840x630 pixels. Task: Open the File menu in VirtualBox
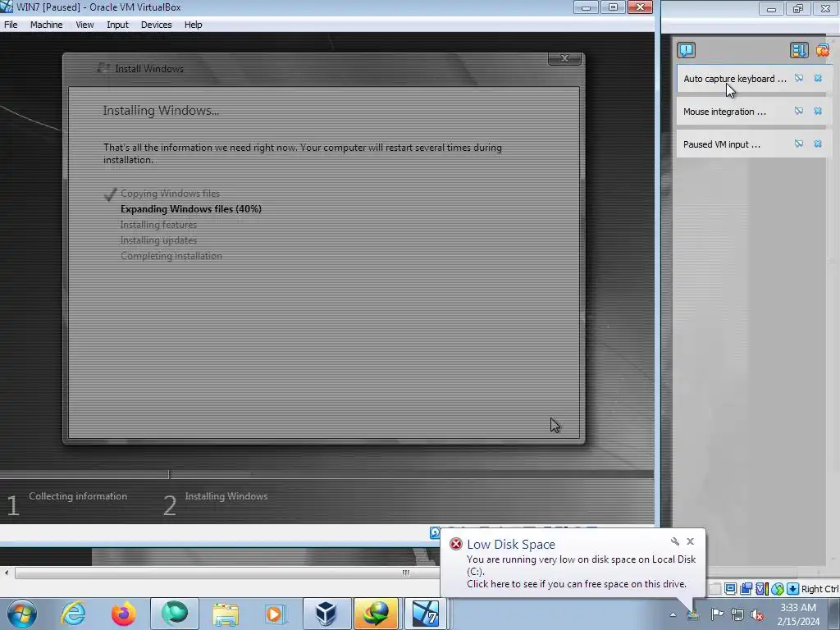coord(11,25)
